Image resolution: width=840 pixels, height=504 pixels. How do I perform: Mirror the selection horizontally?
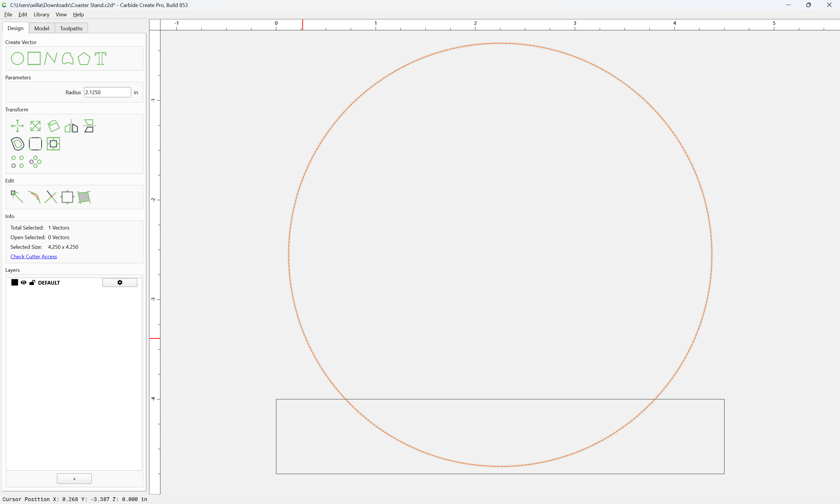point(71,126)
